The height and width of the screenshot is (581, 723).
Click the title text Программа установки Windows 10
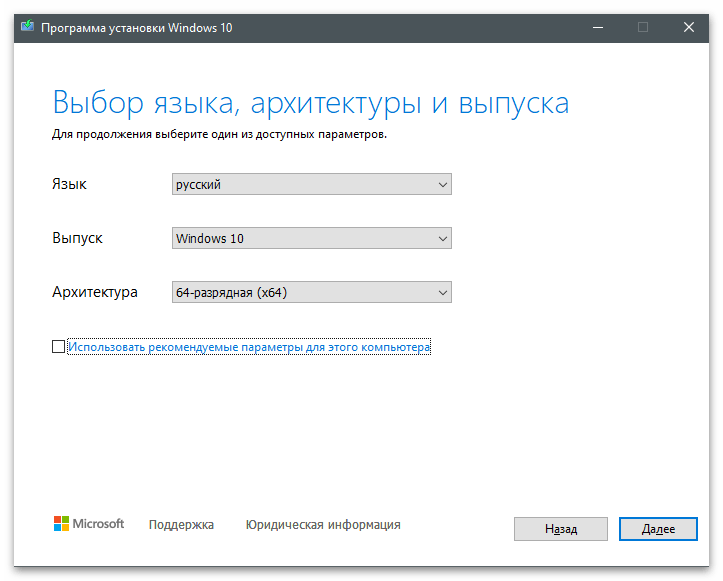[136, 28]
